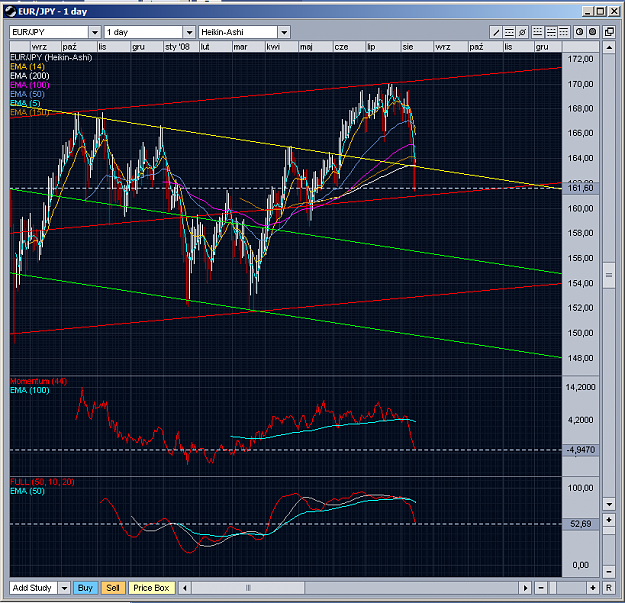625x603 pixels.
Task: Click the EMA (200) legend label
Action: pyautogui.click(x=30, y=76)
